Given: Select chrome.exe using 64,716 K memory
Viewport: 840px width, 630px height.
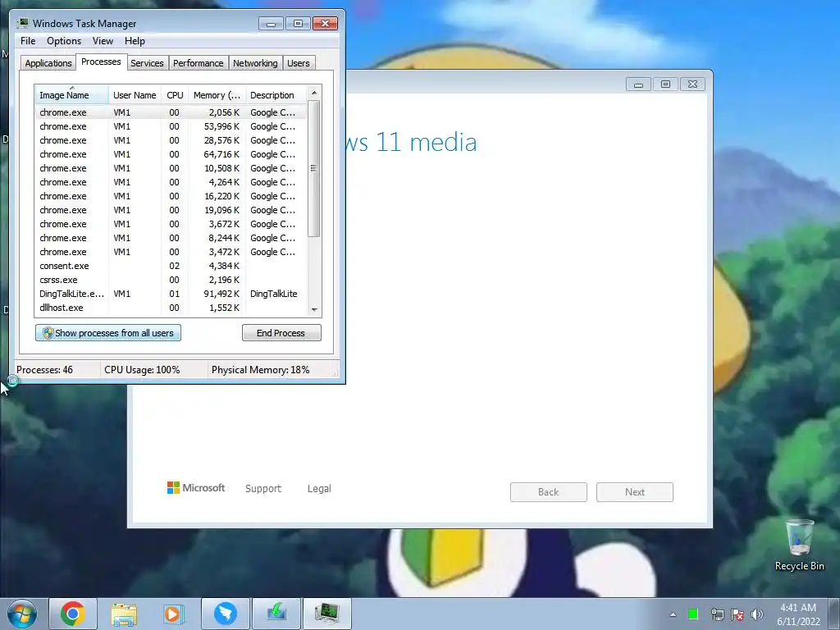Looking at the screenshot, I should coord(171,154).
